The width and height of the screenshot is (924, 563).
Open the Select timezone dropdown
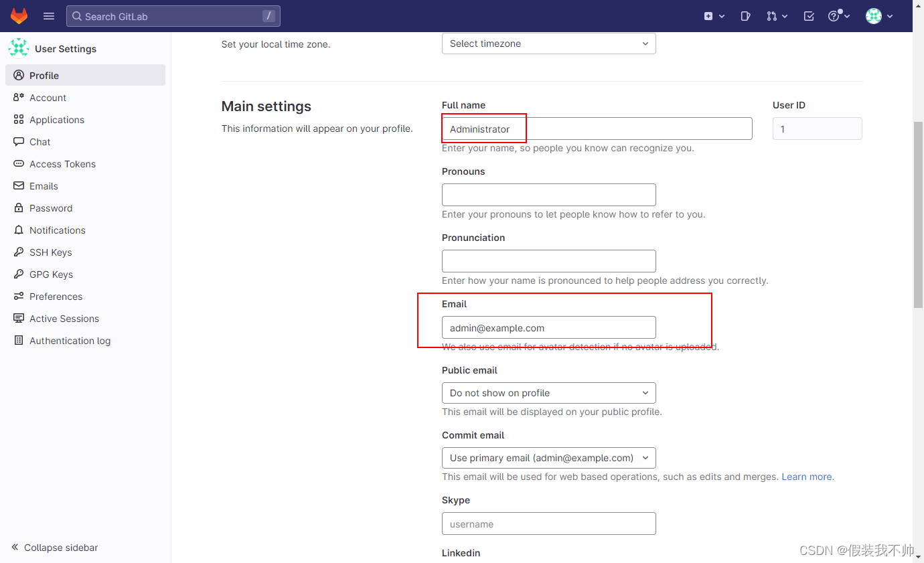click(548, 44)
